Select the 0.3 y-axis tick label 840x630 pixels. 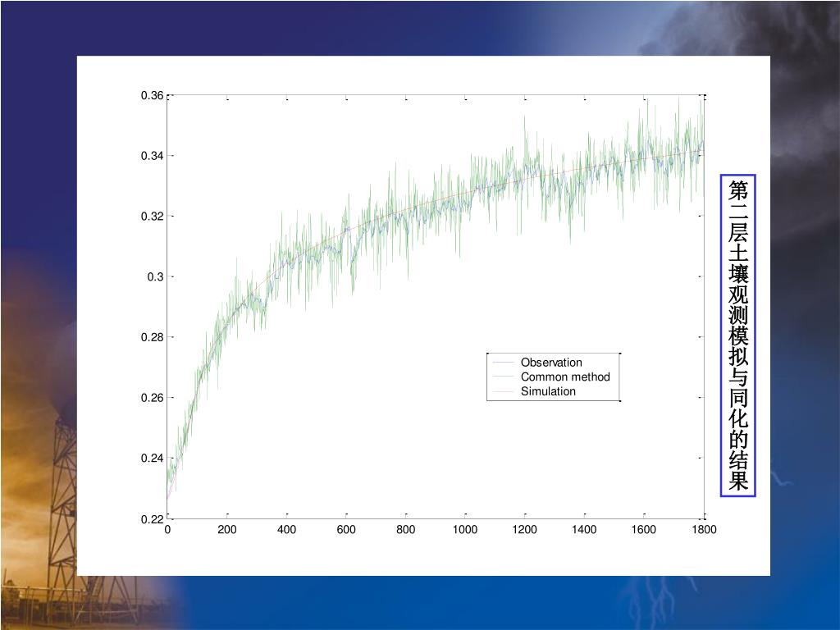156,276
